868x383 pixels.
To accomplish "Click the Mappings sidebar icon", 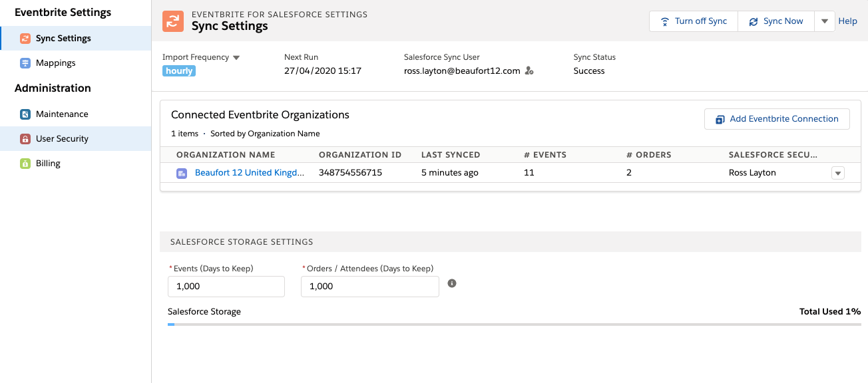I will [x=25, y=63].
